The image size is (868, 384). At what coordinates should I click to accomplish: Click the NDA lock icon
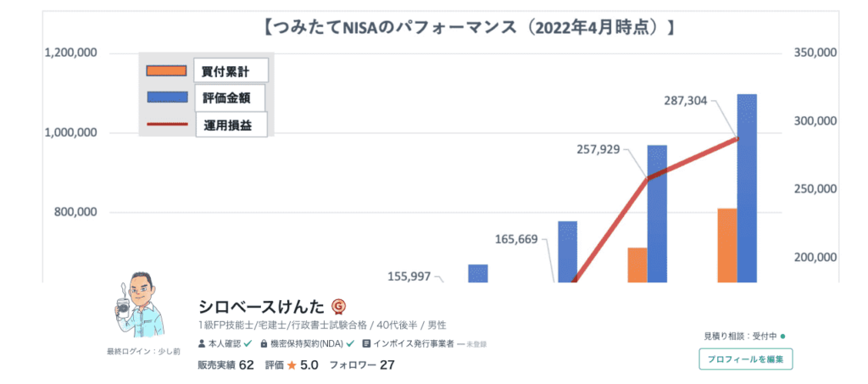pyautogui.click(x=264, y=344)
